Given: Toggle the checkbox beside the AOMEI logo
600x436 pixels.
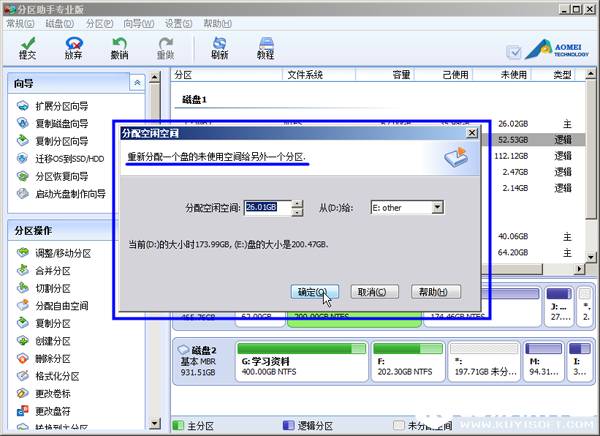Looking at the screenshot, I should [514, 51].
